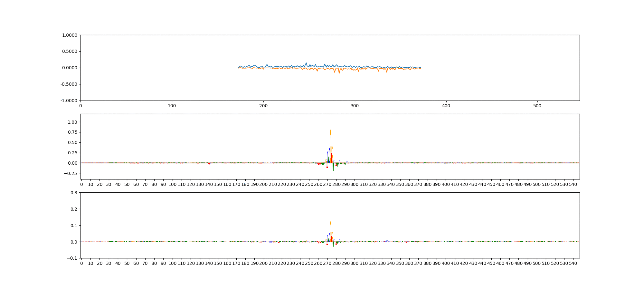Select the red marker near 140 in middle plot
Viewport: 644px width, 290px height.
tap(209, 164)
